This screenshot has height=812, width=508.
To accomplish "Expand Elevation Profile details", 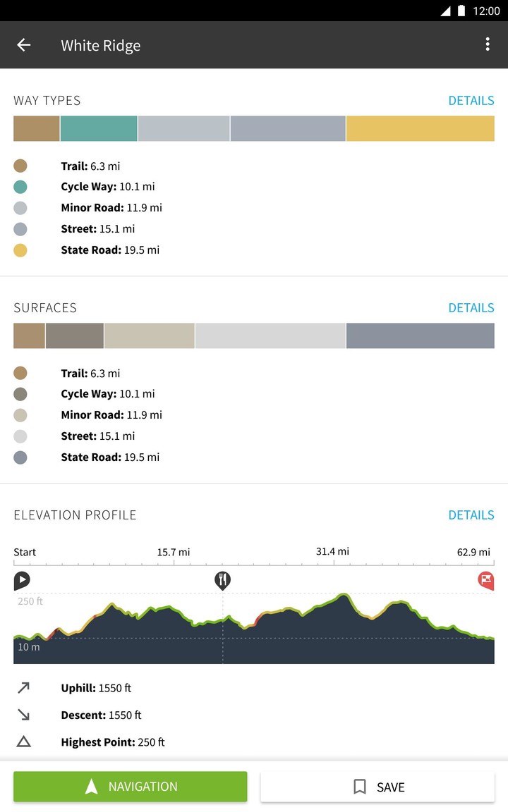I will tap(471, 515).
